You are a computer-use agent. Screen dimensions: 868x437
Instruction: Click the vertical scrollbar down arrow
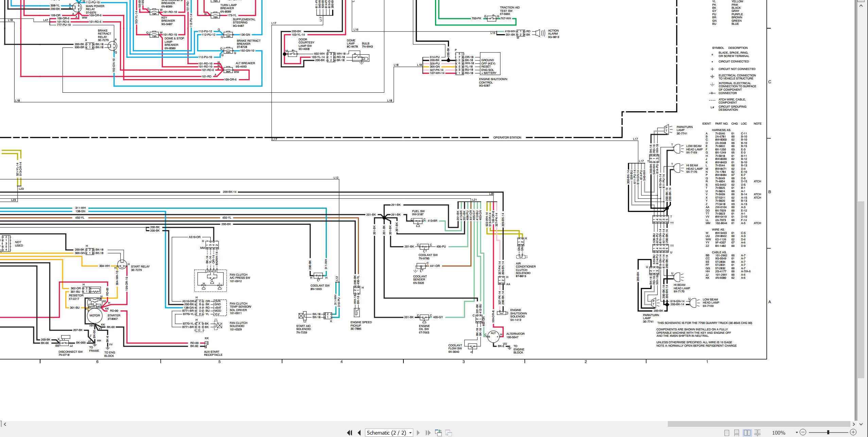click(x=861, y=424)
